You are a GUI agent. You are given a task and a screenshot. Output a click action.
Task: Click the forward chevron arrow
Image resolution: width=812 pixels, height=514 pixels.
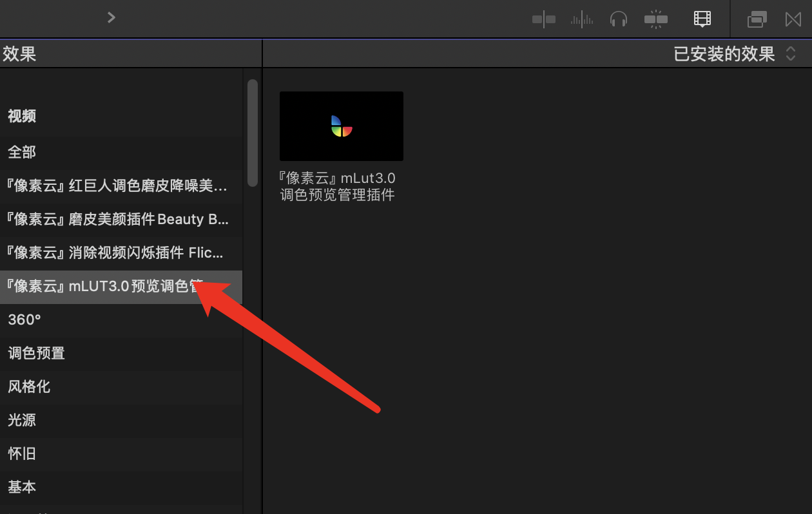tap(111, 17)
